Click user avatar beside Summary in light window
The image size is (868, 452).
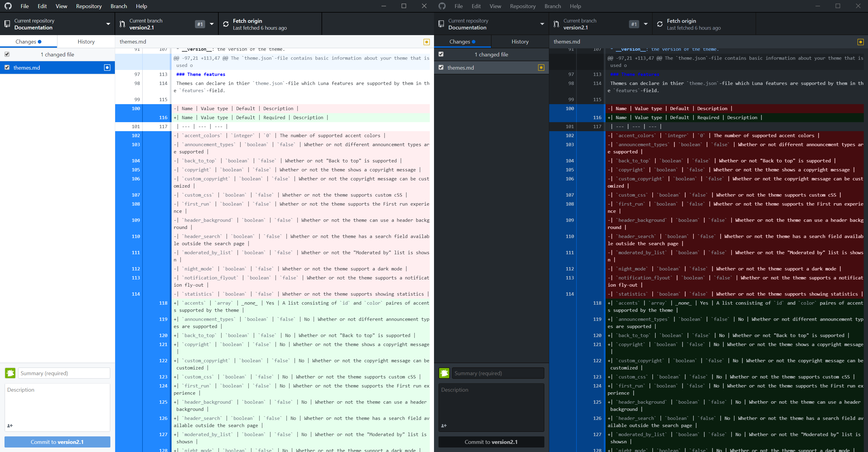[x=10, y=373]
